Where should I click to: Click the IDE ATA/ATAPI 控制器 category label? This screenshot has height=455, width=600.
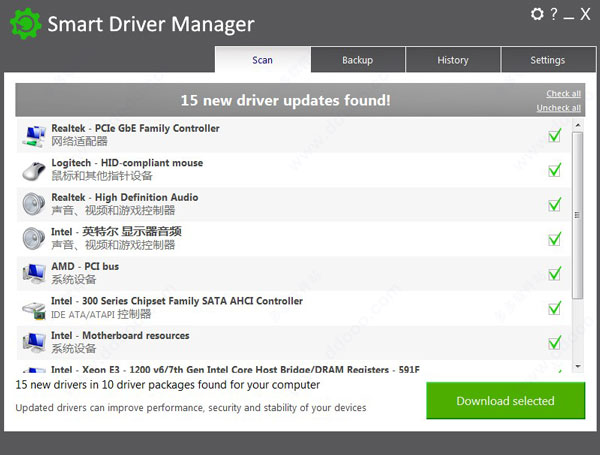[101, 314]
